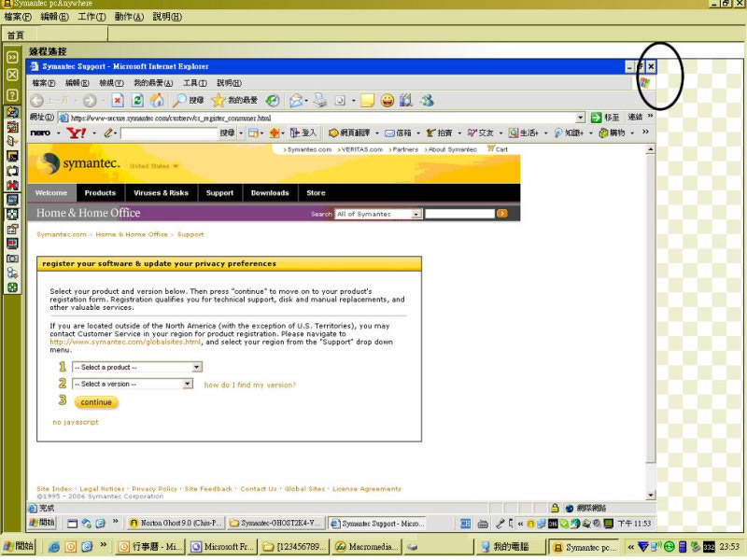The height and width of the screenshot is (560, 747).
Task: Expand the IE links bar chevron
Action: point(650,116)
